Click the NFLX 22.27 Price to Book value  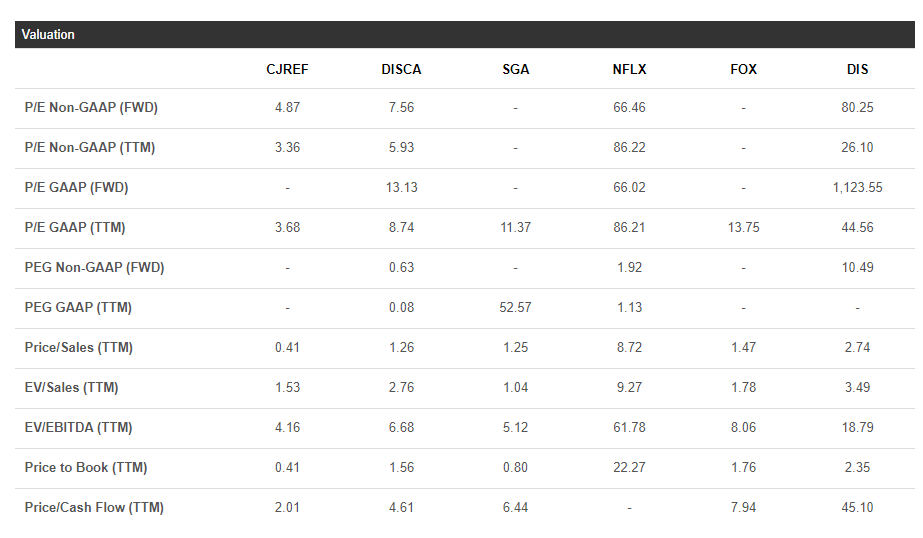(x=629, y=468)
